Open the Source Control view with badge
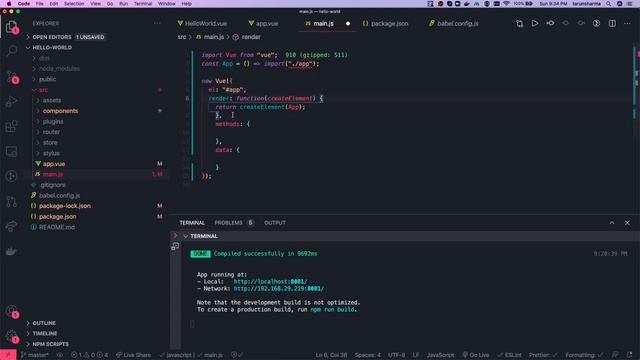Viewport: 640px width, 360px height. [11, 76]
